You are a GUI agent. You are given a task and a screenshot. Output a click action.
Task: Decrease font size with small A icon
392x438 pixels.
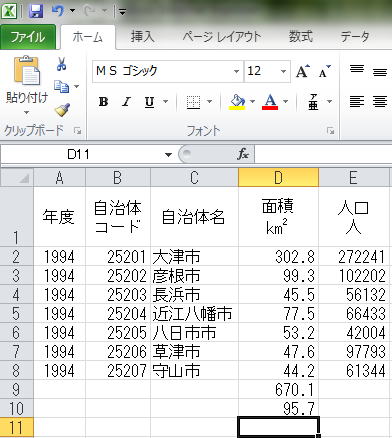pyautogui.click(x=324, y=71)
